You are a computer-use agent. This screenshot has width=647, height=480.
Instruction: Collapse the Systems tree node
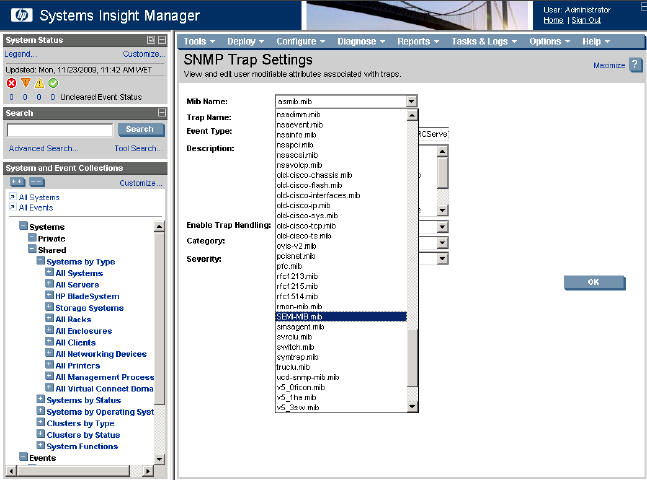coord(24,226)
